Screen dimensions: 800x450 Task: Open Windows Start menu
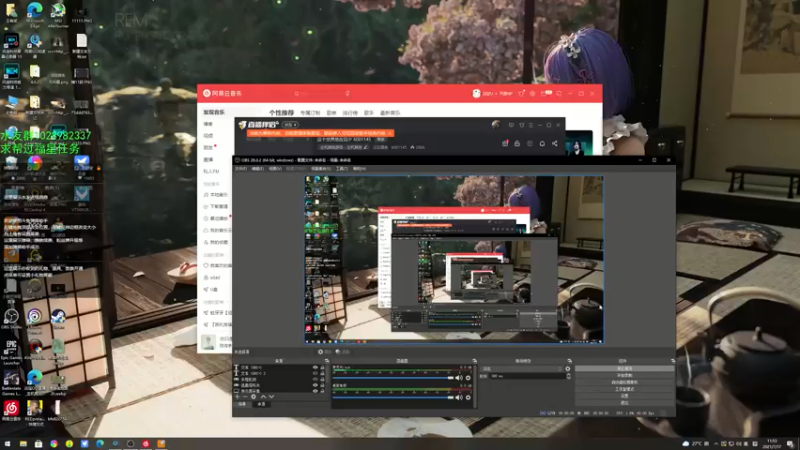click(x=7, y=444)
